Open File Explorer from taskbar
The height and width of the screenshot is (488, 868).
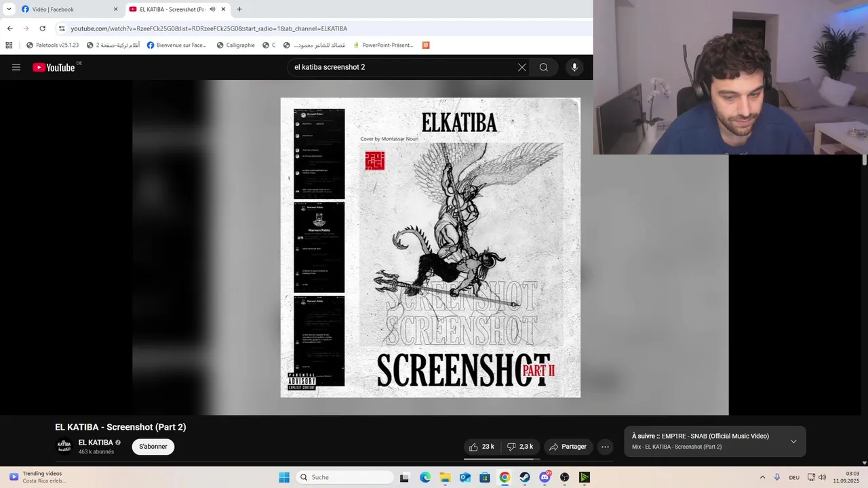445,477
